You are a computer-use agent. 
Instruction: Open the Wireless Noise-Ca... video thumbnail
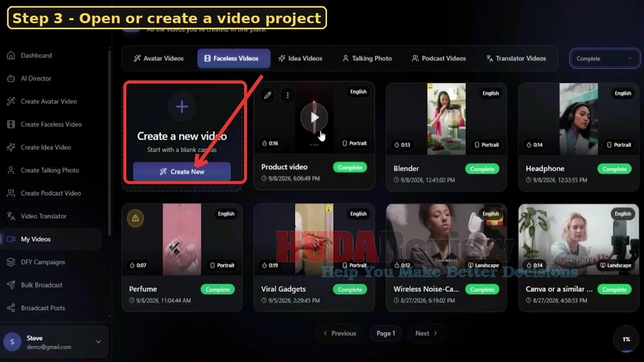(x=447, y=239)
